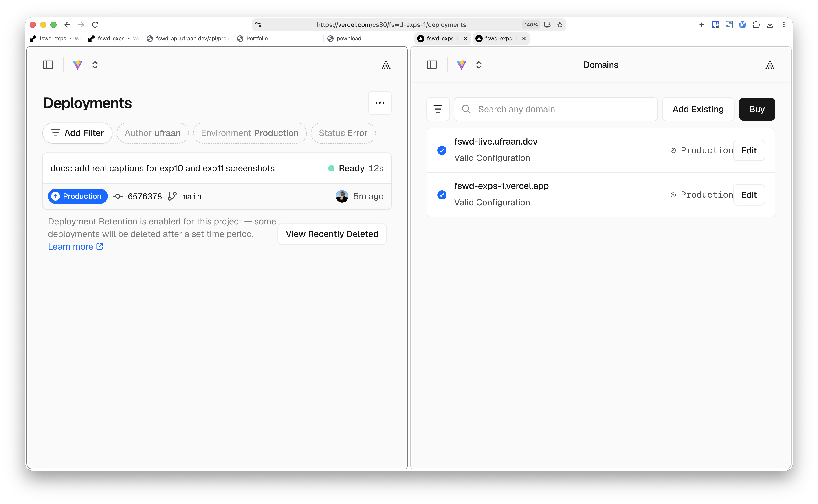This screenshot has width=818, height=504.
Task: Edit the fswd-exps-1.vercel.app domain
Action: (749, 195)
